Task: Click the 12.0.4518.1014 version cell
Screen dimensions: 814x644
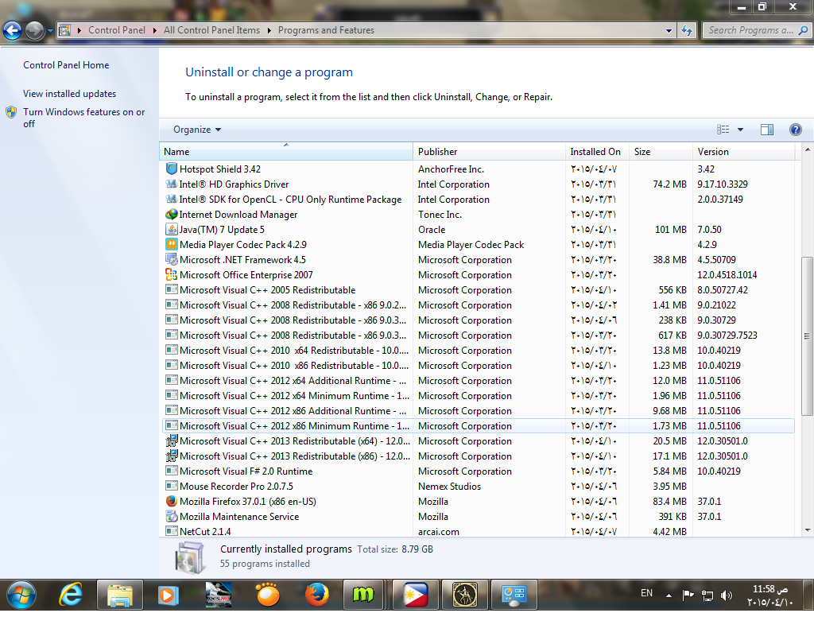Action: tap(727, 275)
